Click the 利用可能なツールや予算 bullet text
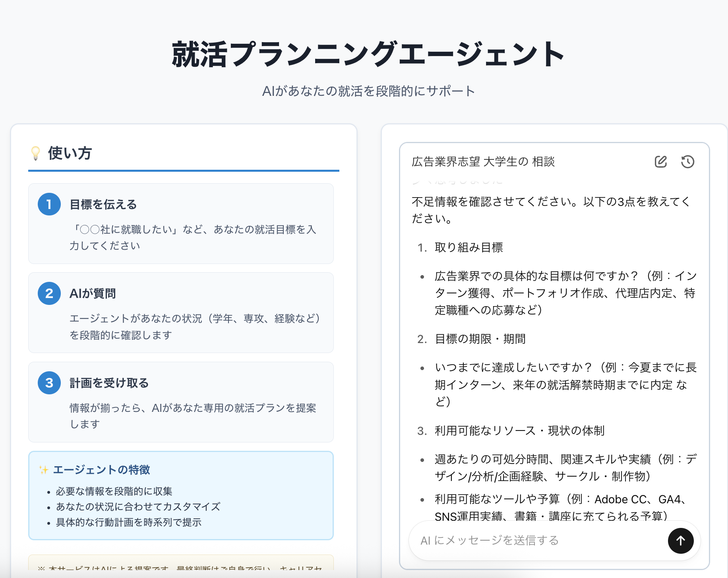Viewport: 728px width, 578px height. 561,508
